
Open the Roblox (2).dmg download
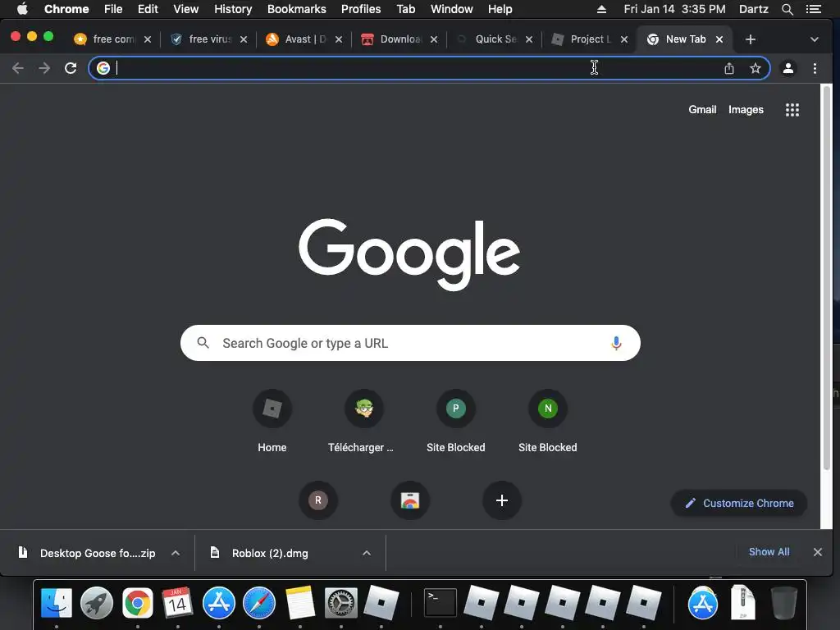pos(271,553)
